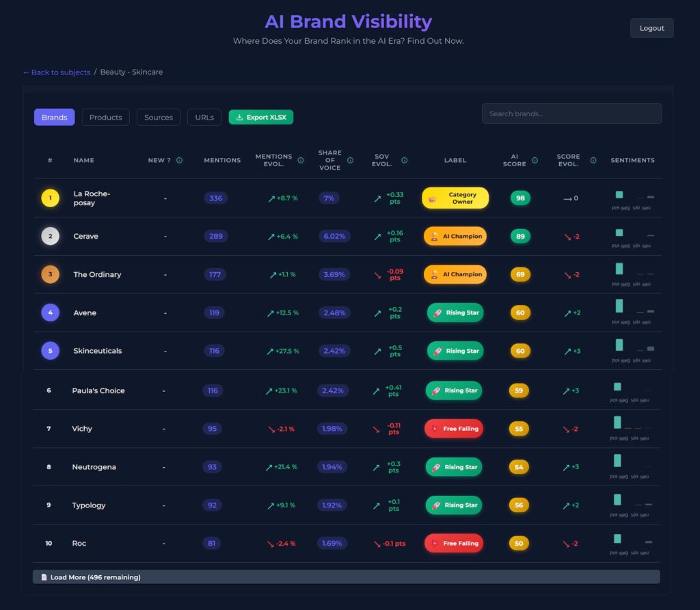Viewport: 700px width, 610px height.
Task: Click info icon beside Share of Voice header
Action: tap(350, 161)
